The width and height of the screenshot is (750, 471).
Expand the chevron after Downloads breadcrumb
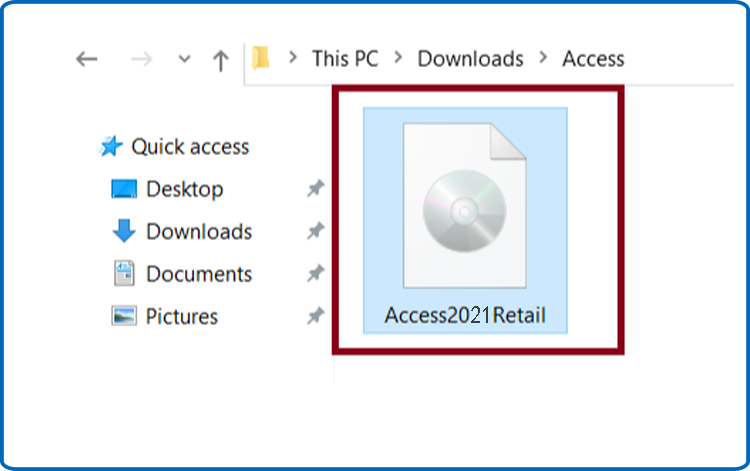[x=543, y=58]
